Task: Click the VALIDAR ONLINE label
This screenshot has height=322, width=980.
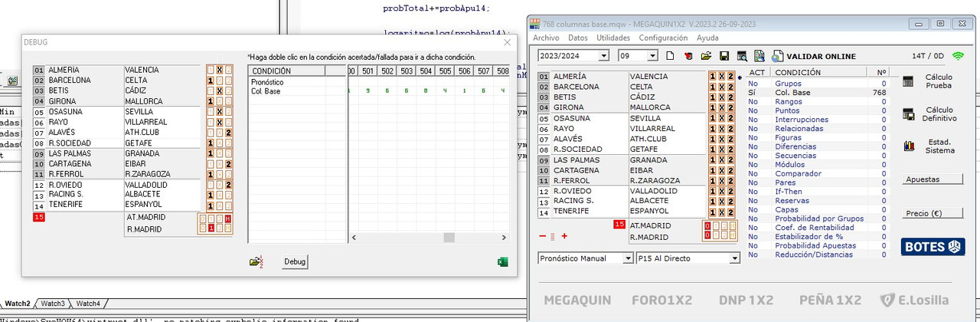Action: pyautogui.click(x=821, y=56)
